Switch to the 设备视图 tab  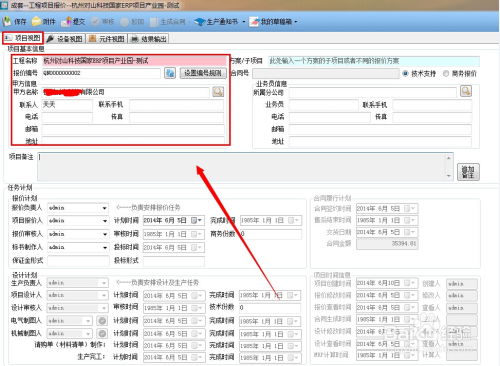[x=65, y=39]
